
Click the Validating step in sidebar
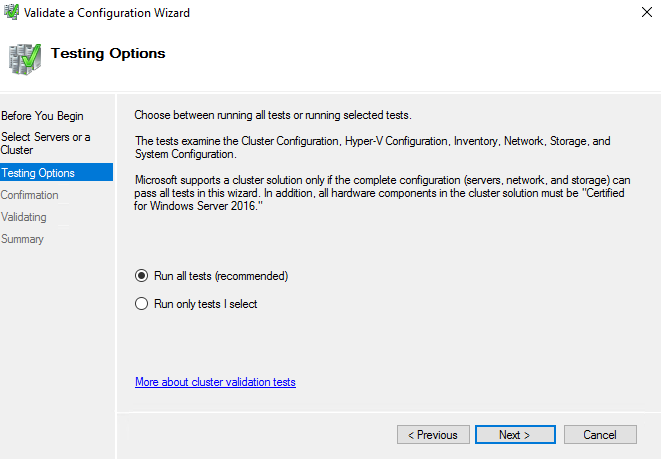[x=24, y=217]
